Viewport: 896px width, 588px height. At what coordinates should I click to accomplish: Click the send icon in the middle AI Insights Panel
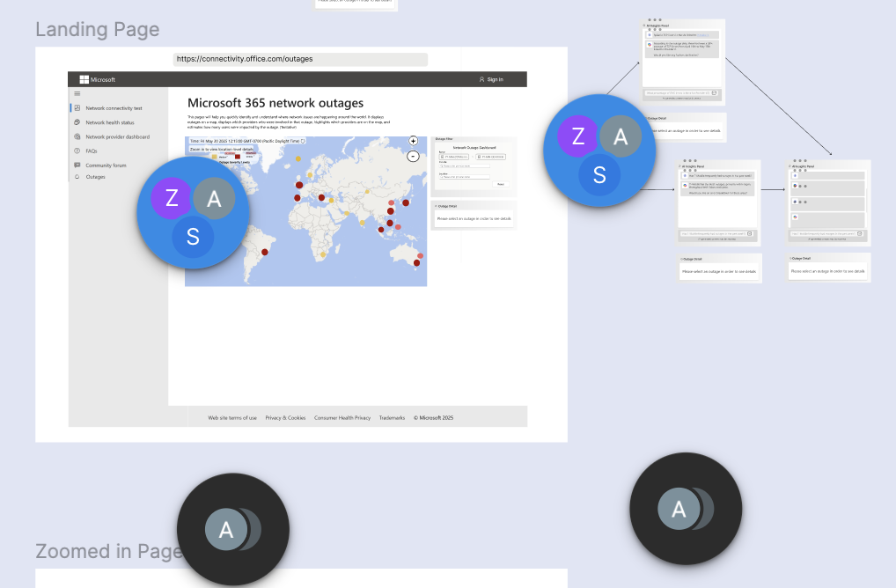point(750,234)
